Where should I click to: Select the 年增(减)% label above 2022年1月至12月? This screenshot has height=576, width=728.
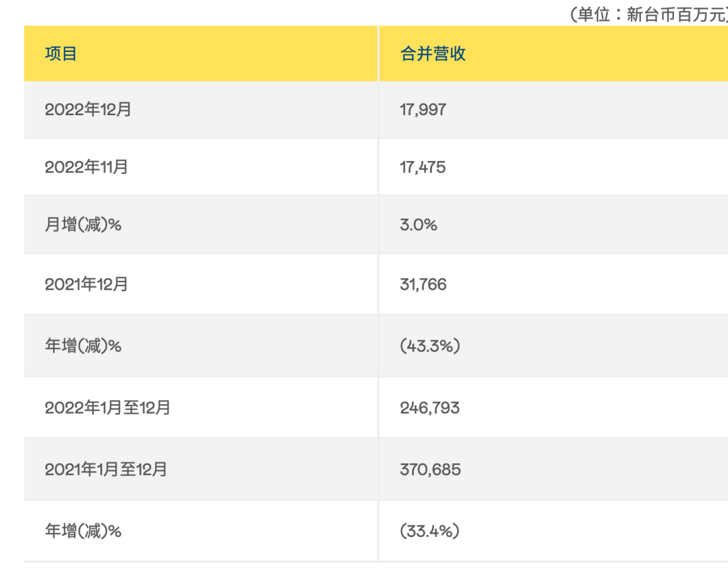83,346
